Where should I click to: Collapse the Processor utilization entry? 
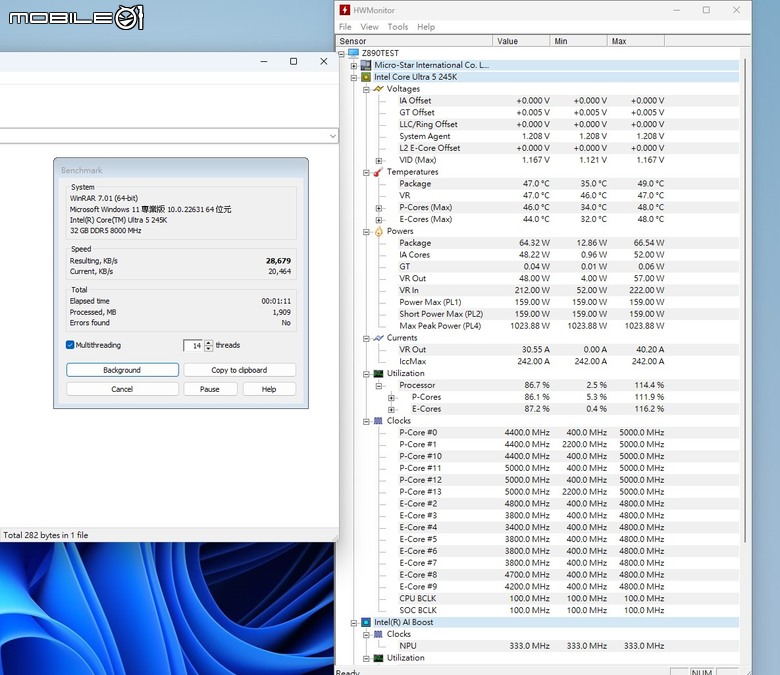pyautogui.click(x=379, y=386)
